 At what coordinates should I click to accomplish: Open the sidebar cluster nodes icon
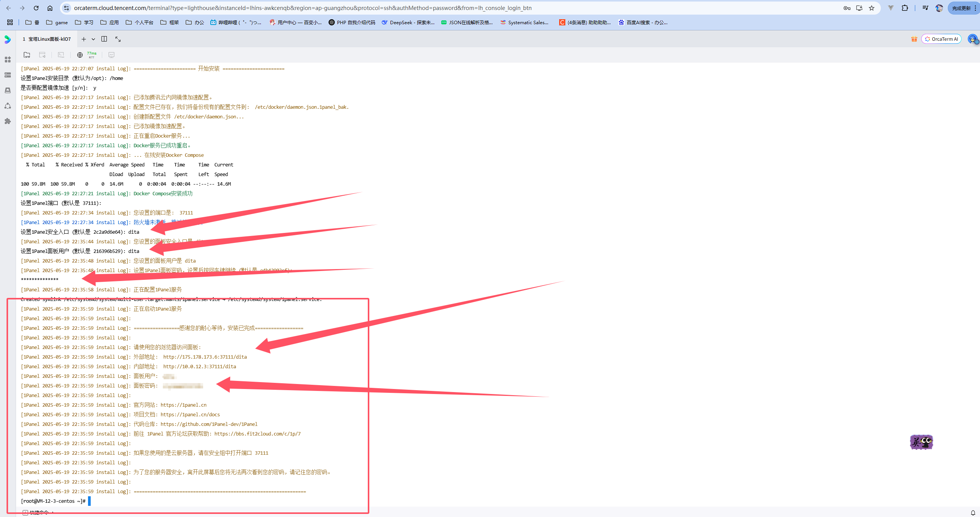[8, 106]
